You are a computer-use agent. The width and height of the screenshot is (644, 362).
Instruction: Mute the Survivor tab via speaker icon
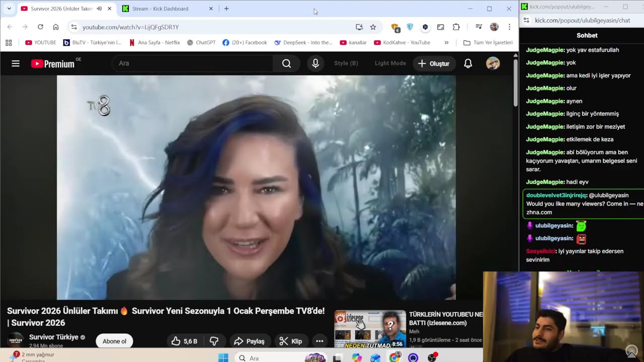(99, 9)
